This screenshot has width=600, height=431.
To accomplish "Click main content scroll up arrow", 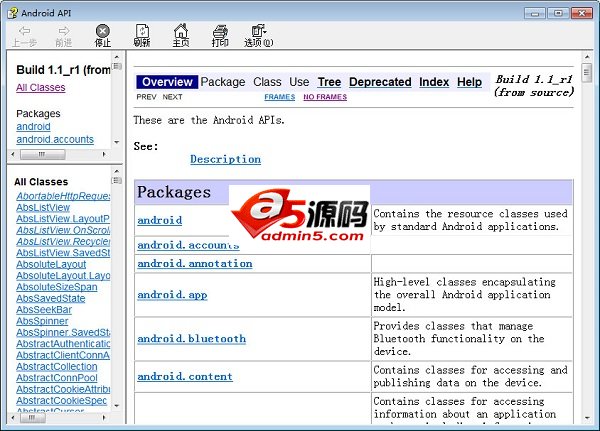I will coord(587,57).
